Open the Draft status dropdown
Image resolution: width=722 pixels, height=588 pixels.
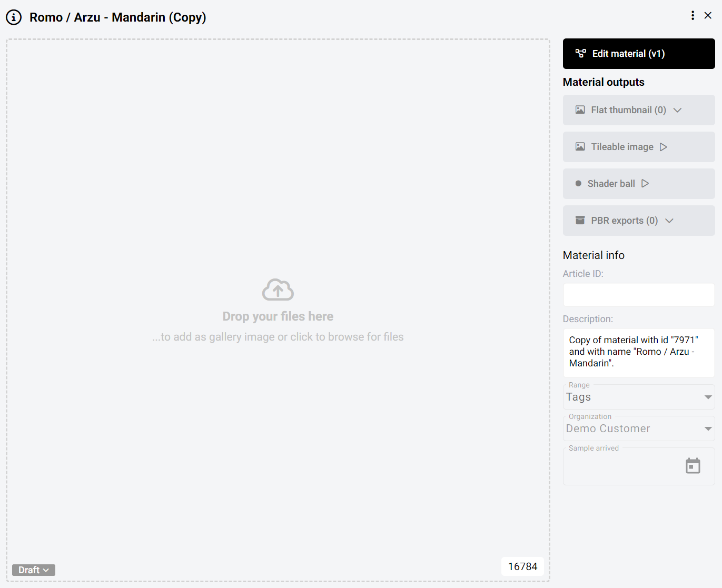pos(34,570)
